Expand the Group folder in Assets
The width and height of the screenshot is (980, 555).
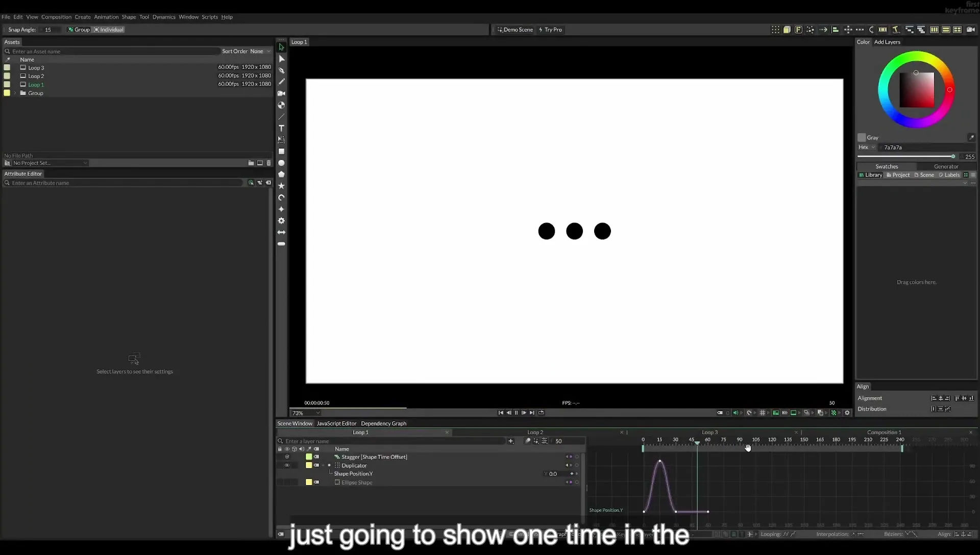tap(15, 93)
